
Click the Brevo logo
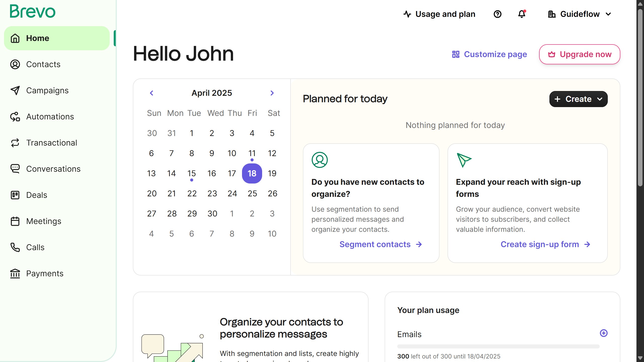coord(33,12)
